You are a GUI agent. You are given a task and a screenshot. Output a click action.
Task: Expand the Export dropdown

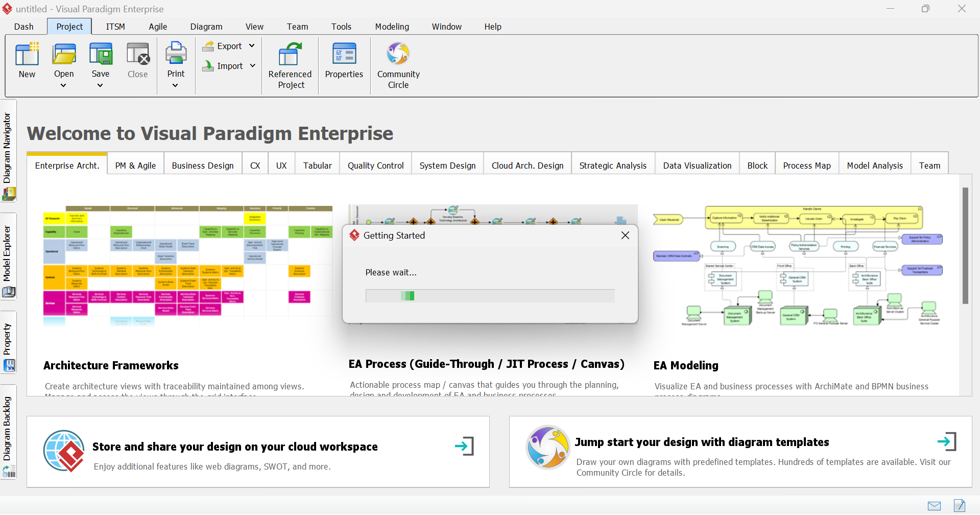pos(252,46)
